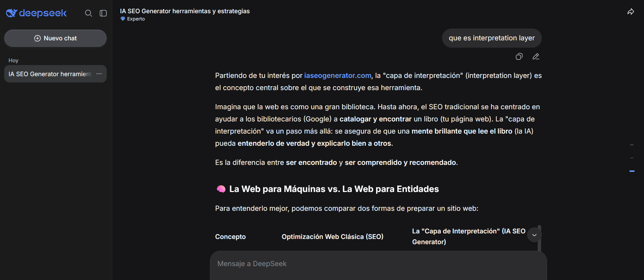Click the scroll-to-bottom chevron button
The height and width of the screenshot is (280, 644).
(x=535, y=235)
